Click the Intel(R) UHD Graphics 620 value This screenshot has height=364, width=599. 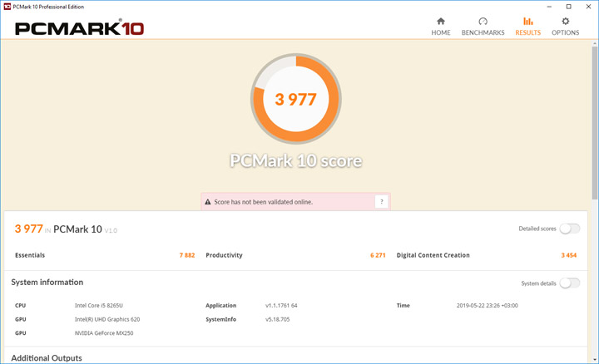(107, 319)
